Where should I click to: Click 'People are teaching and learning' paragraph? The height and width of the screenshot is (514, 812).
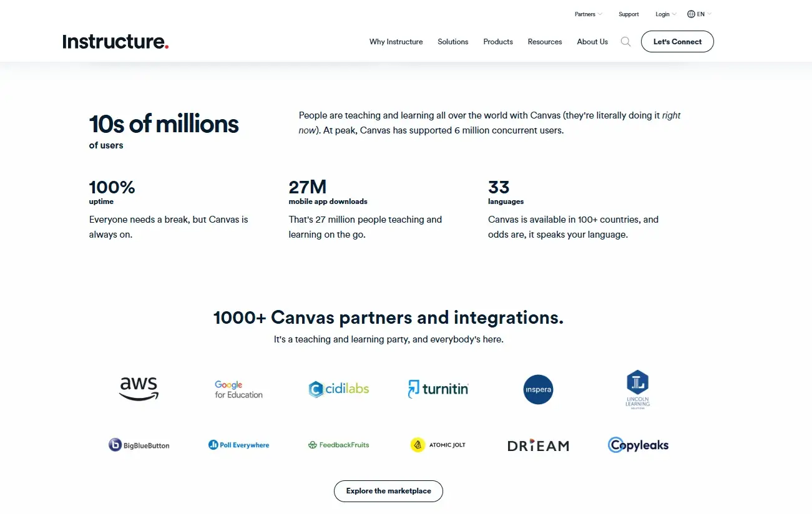point(489,123)
